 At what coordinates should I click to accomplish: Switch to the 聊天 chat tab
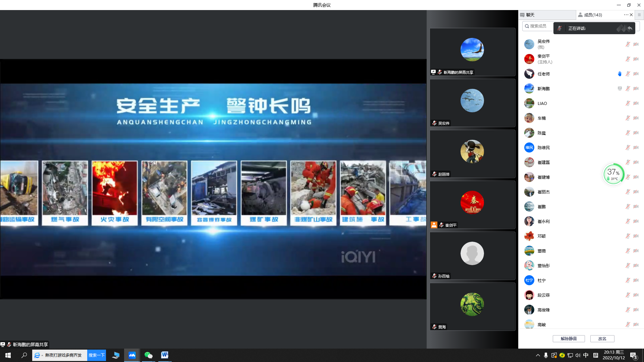point(530,15)
